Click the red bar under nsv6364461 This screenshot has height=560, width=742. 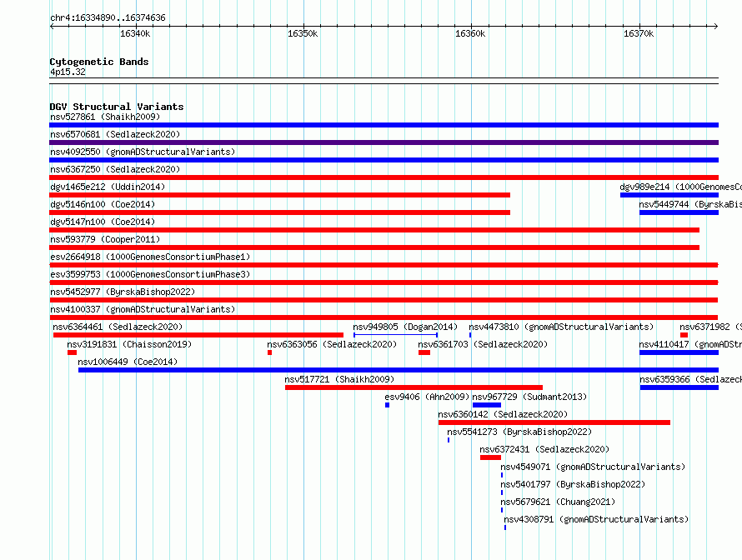click(198, 335)
